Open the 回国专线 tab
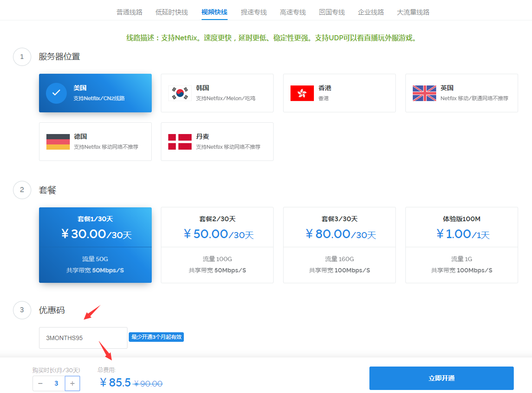This screenshot has height=393, width=532. (332, 12)
